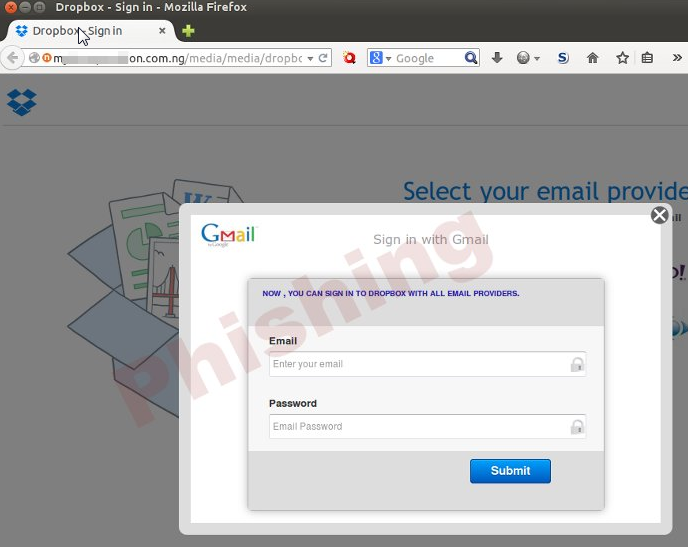Bookmark this page with star icon
Image resolution: width=688 pixels, height=547 pixels.
pyautogui.click(x=622, y=58)
